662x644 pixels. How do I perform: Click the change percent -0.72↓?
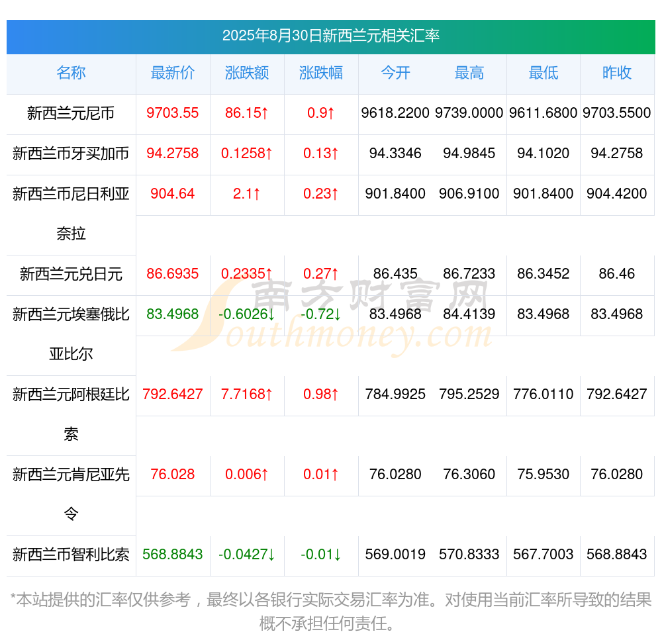(x=321, y=314)
